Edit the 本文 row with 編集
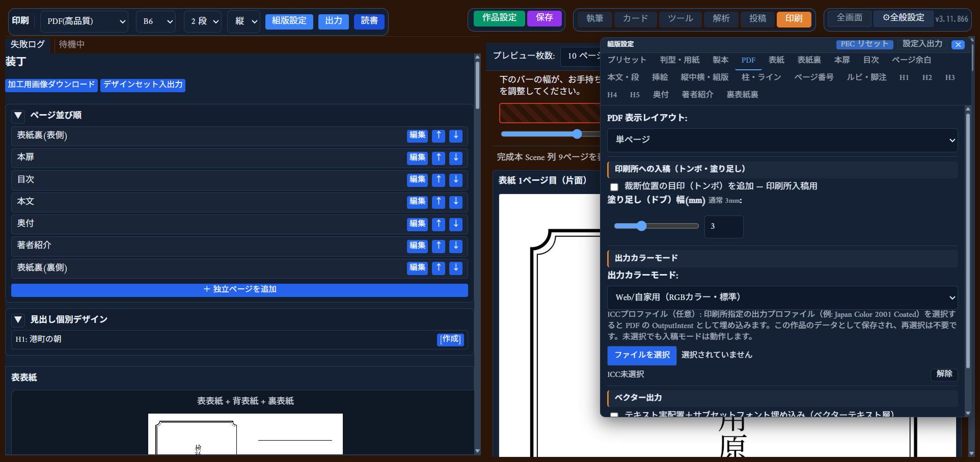980x462 pixels. 417,202
